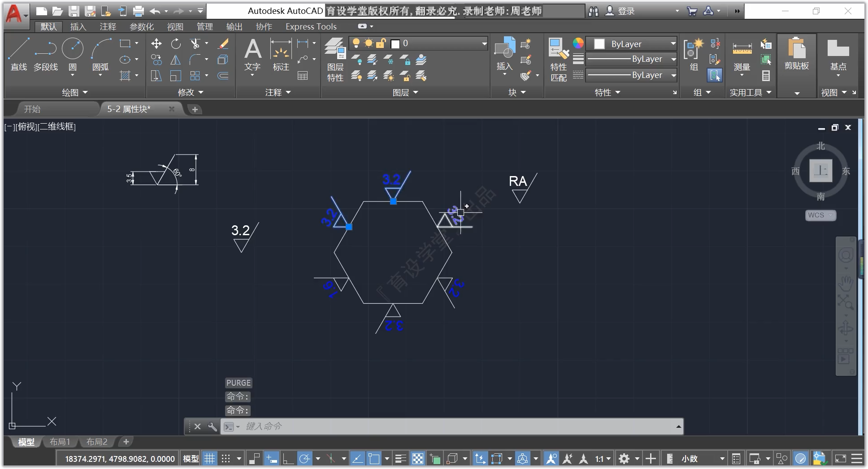Select the Circle (圆) tool
This screenshot has width=868, height=469.
[x=73, y=54]
